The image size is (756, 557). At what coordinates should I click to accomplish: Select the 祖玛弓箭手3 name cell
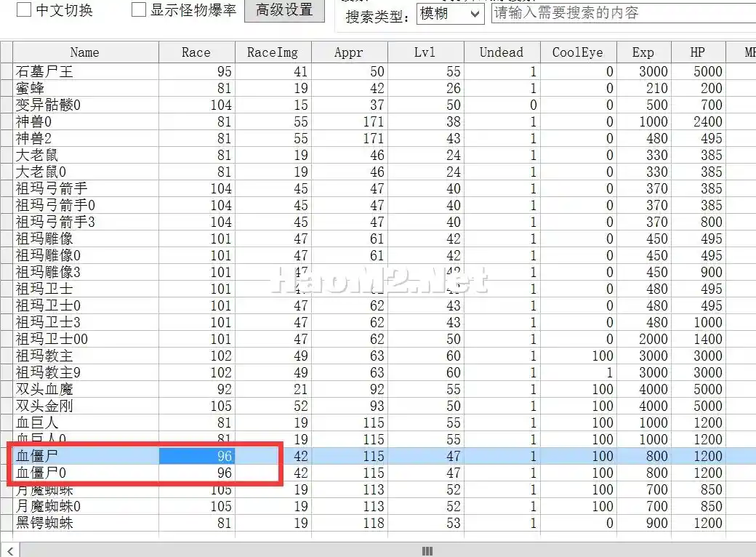pos(85,222)
